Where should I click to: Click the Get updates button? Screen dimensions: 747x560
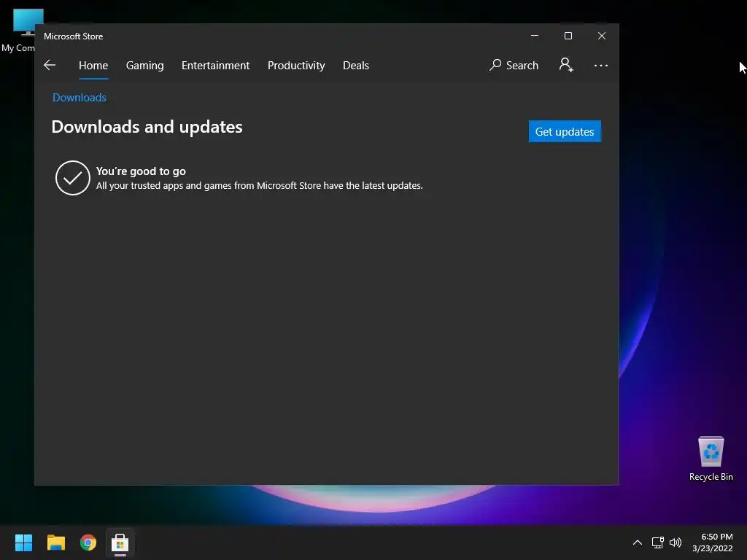[565, 131]
